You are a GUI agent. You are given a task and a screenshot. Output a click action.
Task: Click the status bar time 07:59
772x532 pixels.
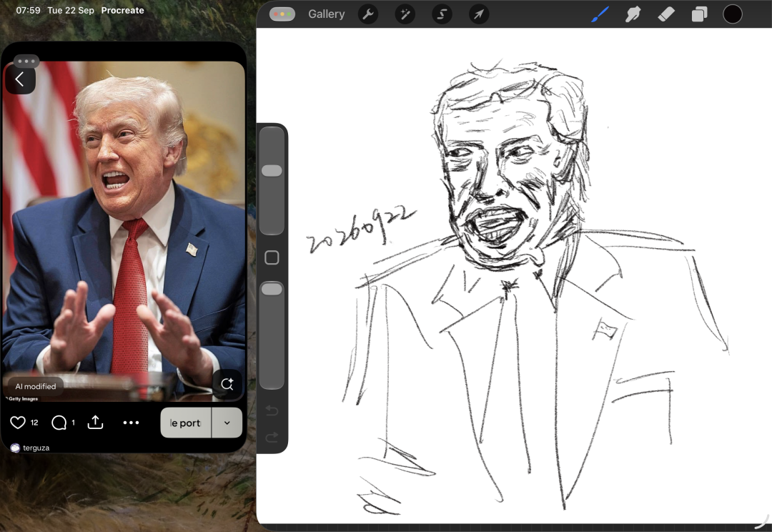(28, 10)
